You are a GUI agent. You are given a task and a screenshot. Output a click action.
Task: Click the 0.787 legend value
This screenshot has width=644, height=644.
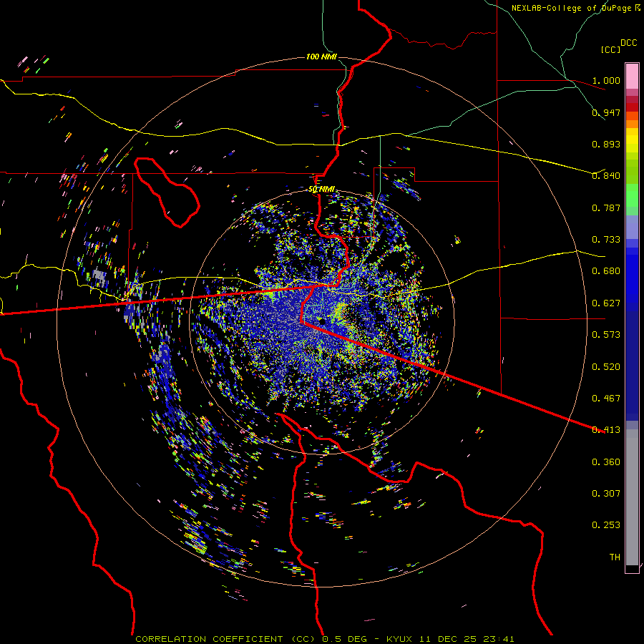point(606,208)
